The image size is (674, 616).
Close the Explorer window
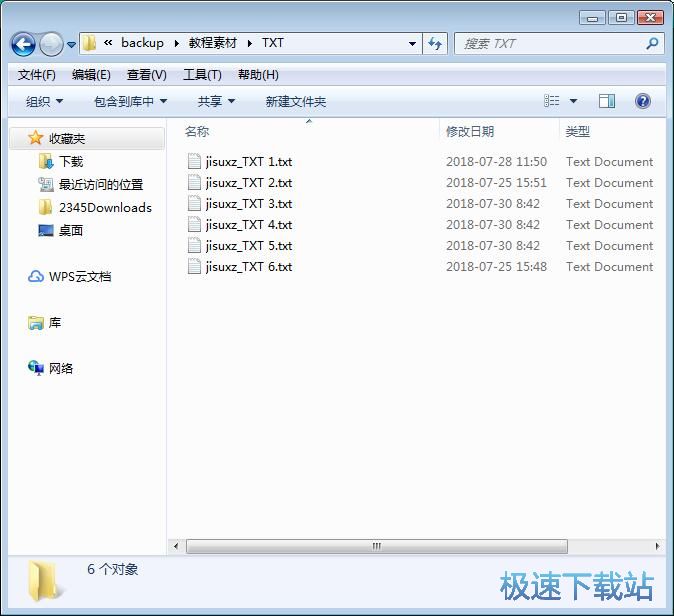coord(650,18)
